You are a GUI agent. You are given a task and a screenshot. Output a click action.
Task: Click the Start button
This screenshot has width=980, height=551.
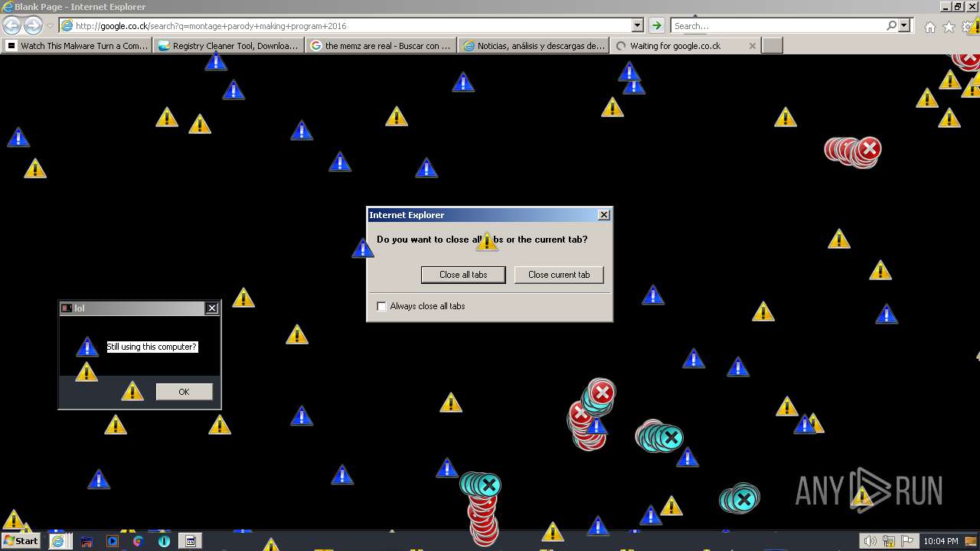tap(21, 541)
